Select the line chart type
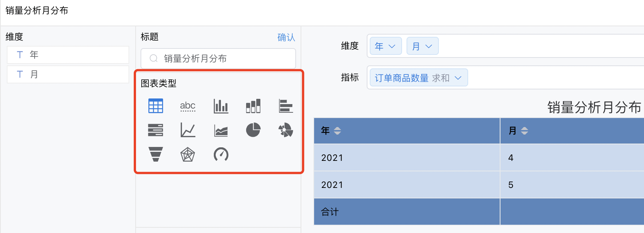Viewport: 644px width, 233px height. coord(188,130)
